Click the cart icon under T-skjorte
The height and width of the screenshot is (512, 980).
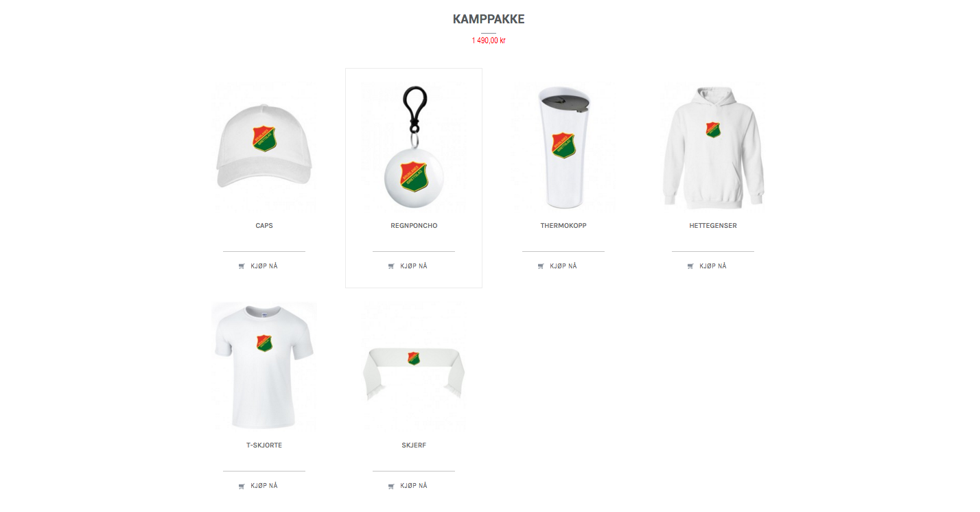pyautogui.click(x=242, y=486)
